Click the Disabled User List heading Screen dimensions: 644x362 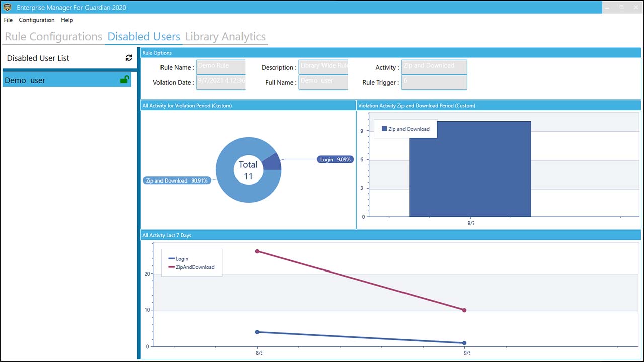(38, 58)
